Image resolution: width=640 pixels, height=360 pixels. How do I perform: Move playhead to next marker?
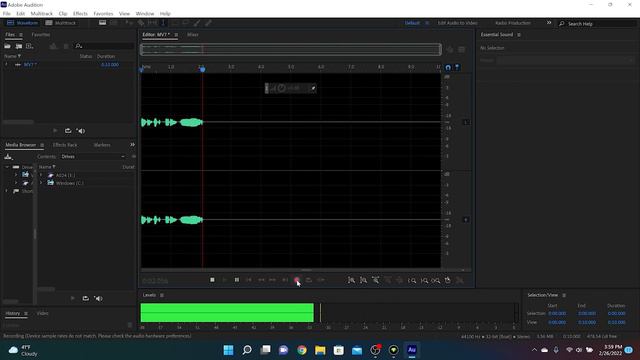pos(285,280)
